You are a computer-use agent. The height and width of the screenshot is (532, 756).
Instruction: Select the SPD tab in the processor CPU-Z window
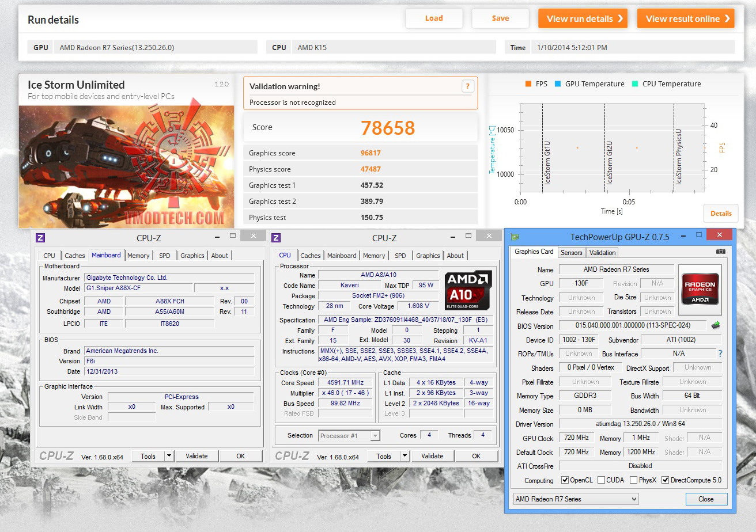pyautogui.click(x=400, y=256)
